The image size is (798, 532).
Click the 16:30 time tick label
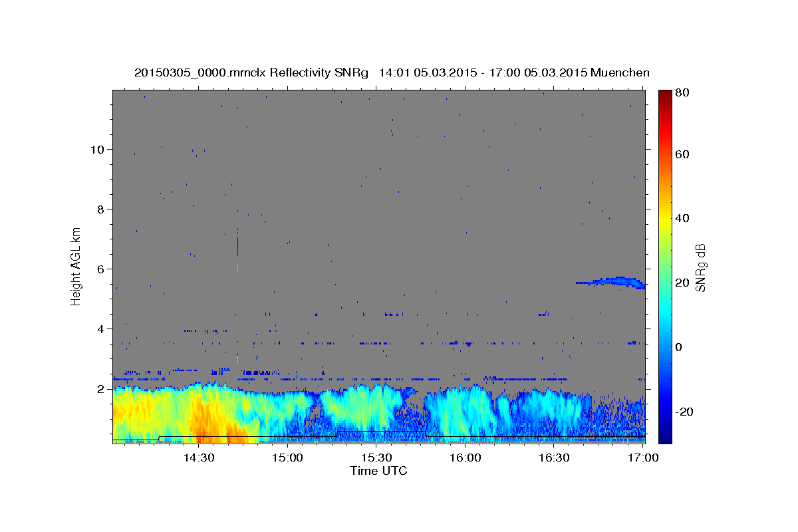[x=554, y=458]
